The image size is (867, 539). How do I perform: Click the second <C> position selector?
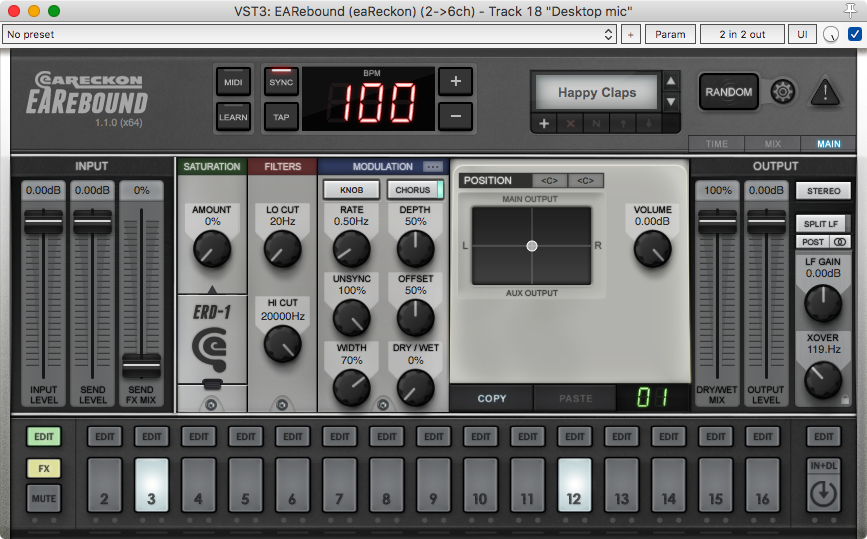585,180
